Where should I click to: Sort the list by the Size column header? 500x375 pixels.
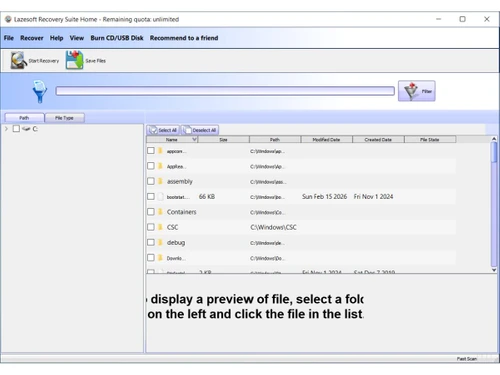click(x=223, y=139)
